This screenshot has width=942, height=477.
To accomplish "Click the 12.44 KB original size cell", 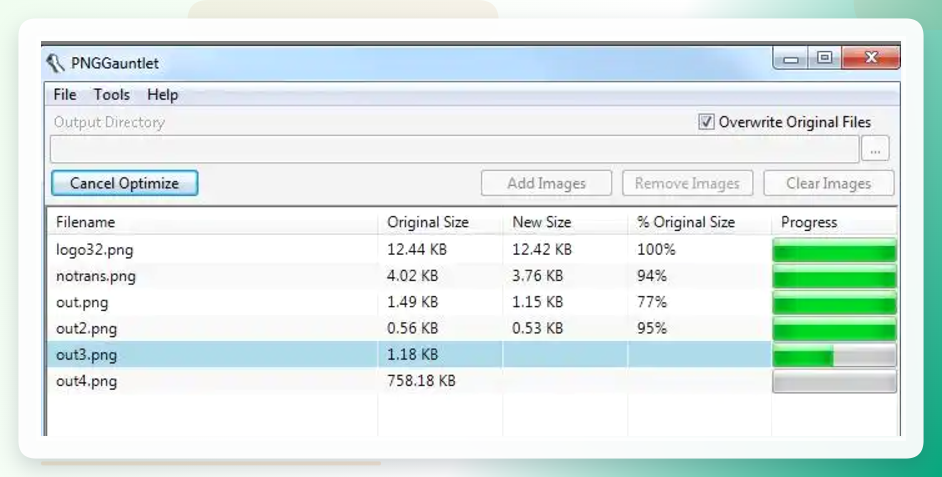I will click(417, 249).
